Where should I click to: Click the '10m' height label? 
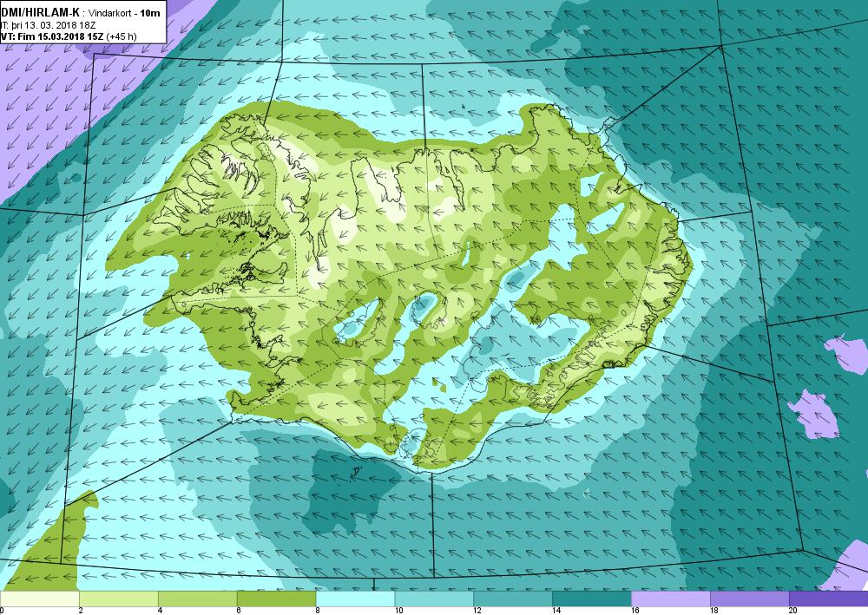click(x=150, y=13)
